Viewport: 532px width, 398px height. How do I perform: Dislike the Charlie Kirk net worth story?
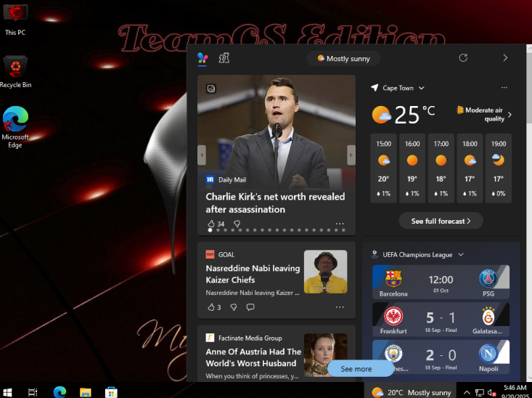(x=237, y=224)
